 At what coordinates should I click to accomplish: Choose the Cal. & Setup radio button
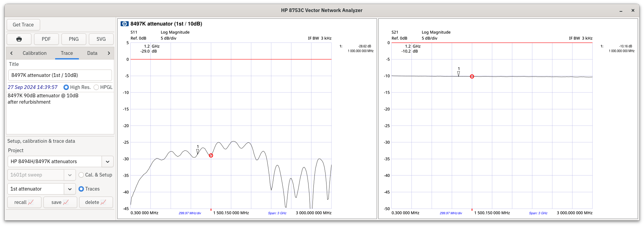(x=81, y=175)
